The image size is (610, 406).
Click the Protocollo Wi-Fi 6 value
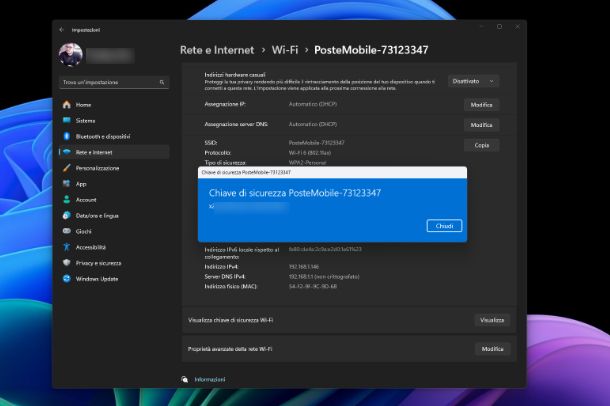tap(310, 153)
